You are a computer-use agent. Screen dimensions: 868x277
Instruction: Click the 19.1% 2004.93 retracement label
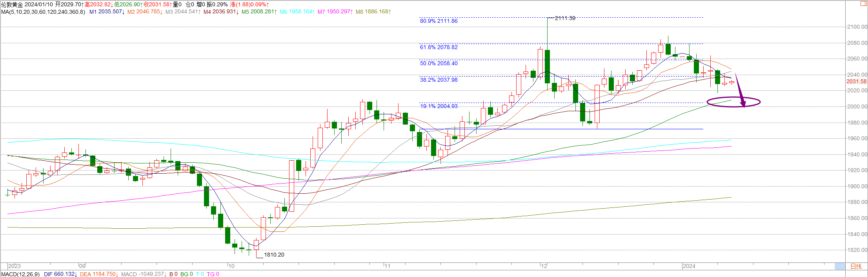coord(439,106)
